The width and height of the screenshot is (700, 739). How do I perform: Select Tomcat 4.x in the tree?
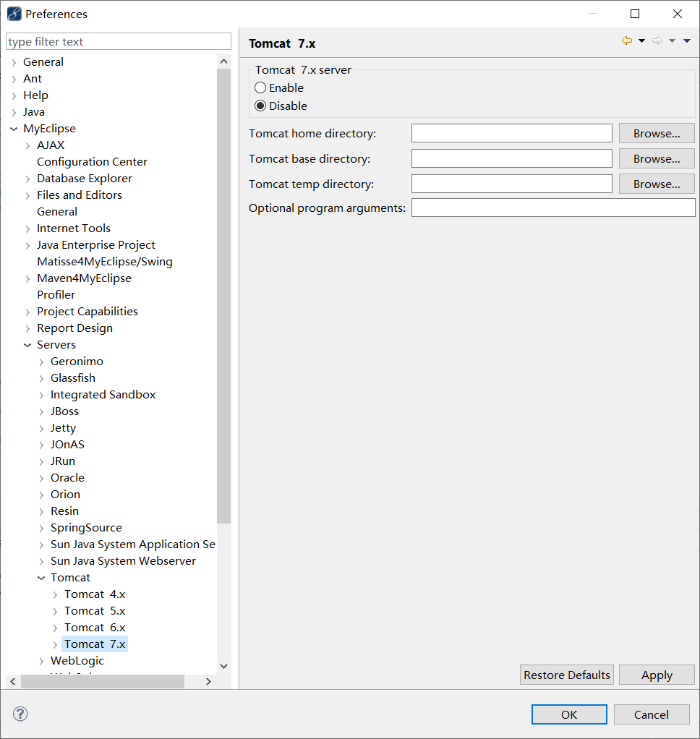click(95, 594)
